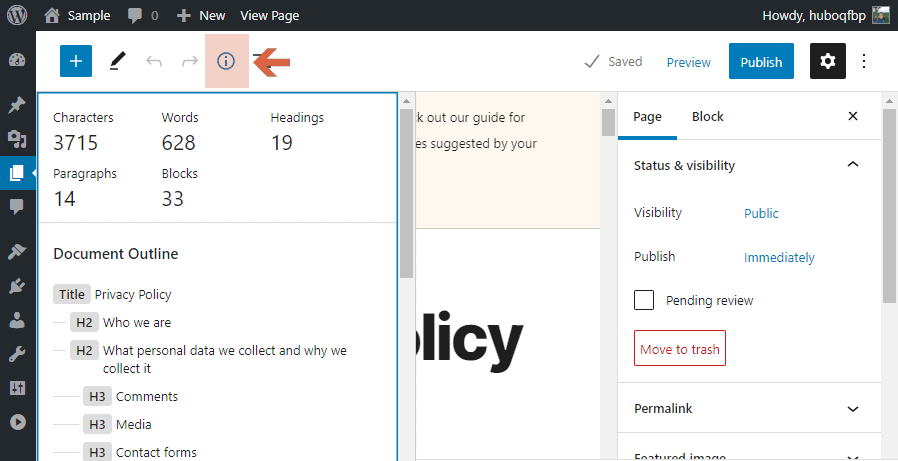Open the three-dot options menu

(865, 61)
